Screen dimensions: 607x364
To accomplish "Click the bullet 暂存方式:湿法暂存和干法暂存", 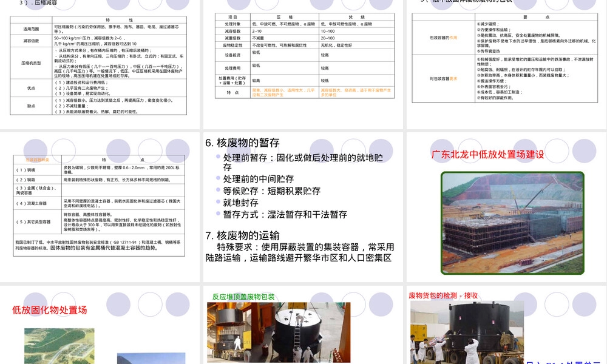I will [x=285, y=215].
